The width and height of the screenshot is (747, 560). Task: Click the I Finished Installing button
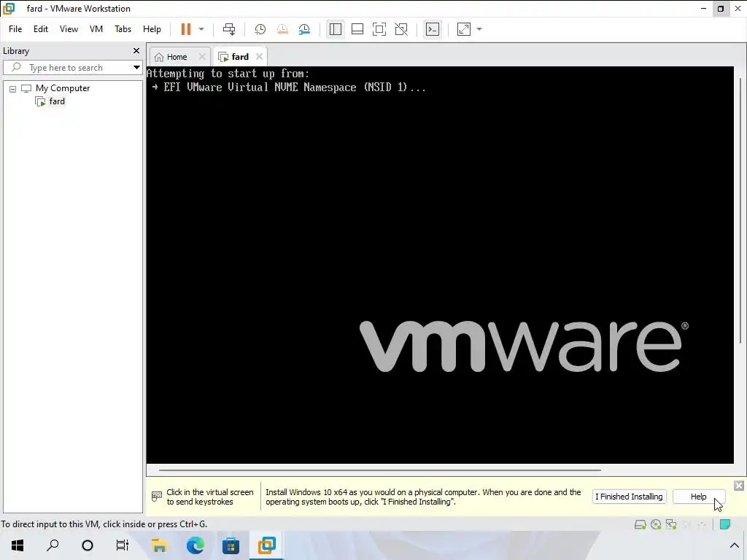tap(629, 497)
